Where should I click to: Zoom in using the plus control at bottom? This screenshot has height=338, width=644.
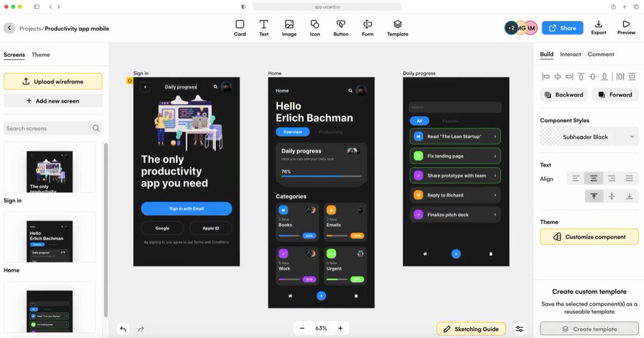tap(340, 328)
